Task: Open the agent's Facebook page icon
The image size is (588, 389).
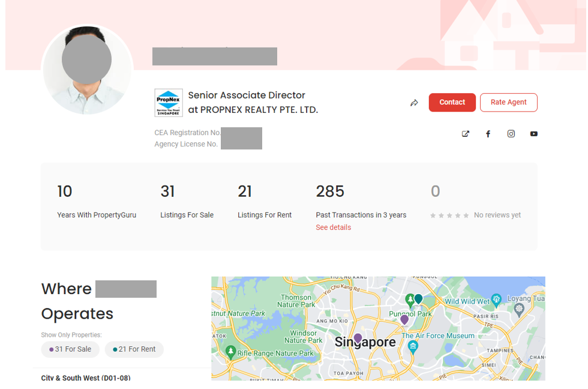Action: click(488, 134)
